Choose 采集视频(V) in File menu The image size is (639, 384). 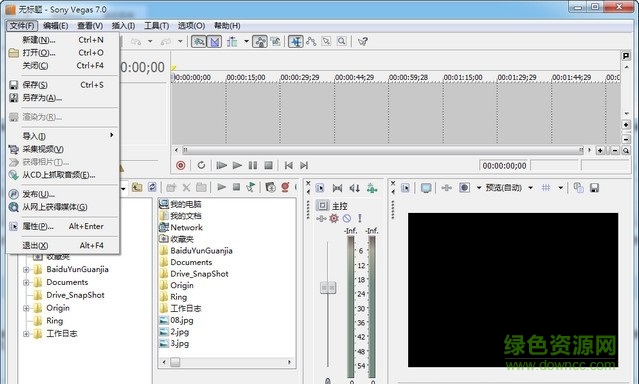click(x=63, y=149)
